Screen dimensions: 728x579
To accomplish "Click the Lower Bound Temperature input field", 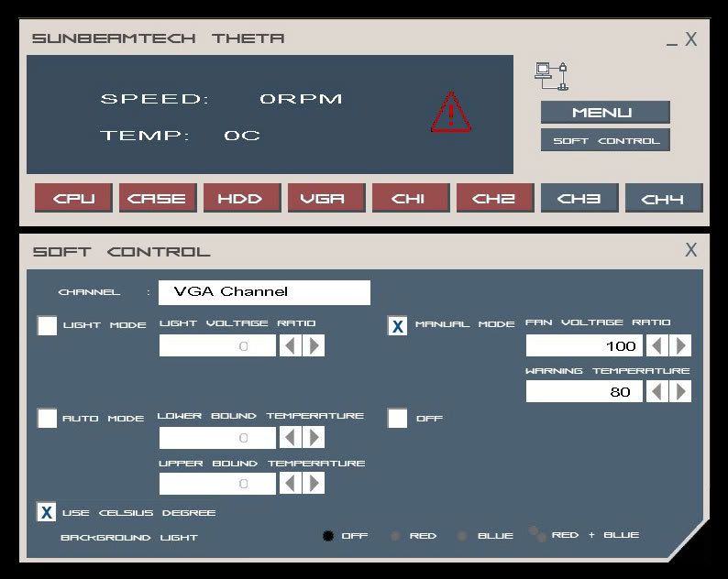I will point(217,438).
